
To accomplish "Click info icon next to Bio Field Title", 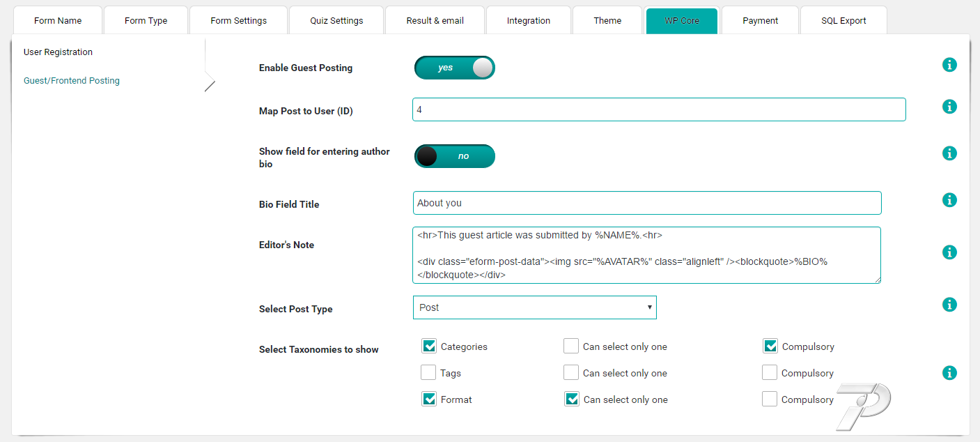I will [949, 200].
